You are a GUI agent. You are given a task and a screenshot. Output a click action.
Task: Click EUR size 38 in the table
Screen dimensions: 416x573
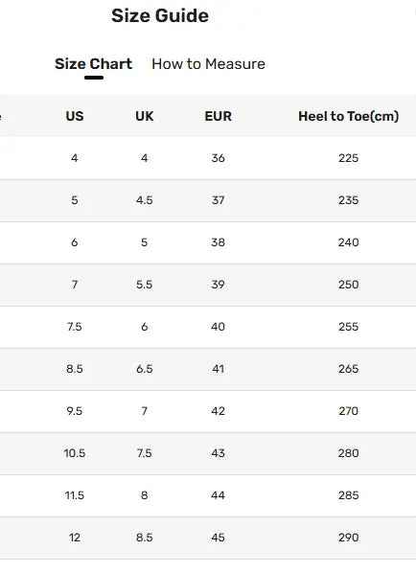[218, 242]
